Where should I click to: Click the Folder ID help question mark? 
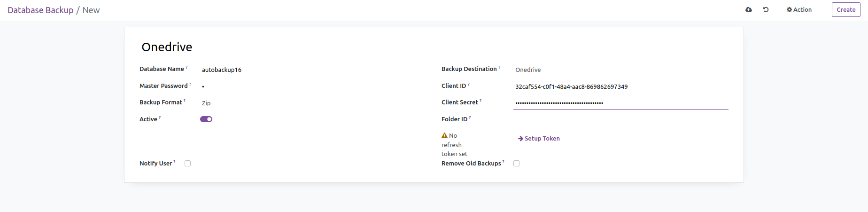470,118
